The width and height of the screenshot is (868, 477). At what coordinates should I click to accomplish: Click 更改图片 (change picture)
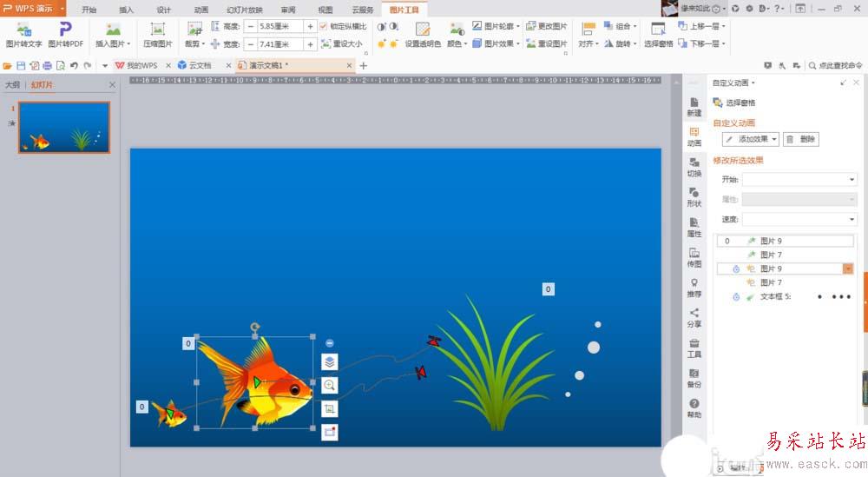546,26
